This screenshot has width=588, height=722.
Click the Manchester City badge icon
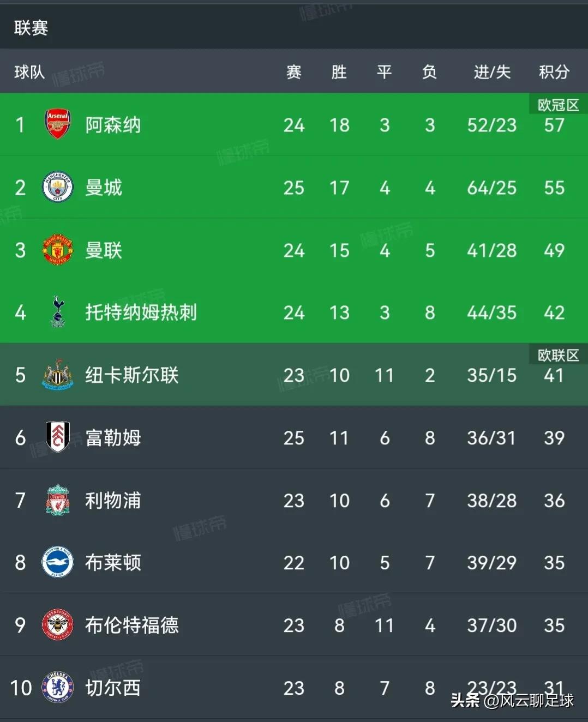point(57,187)
